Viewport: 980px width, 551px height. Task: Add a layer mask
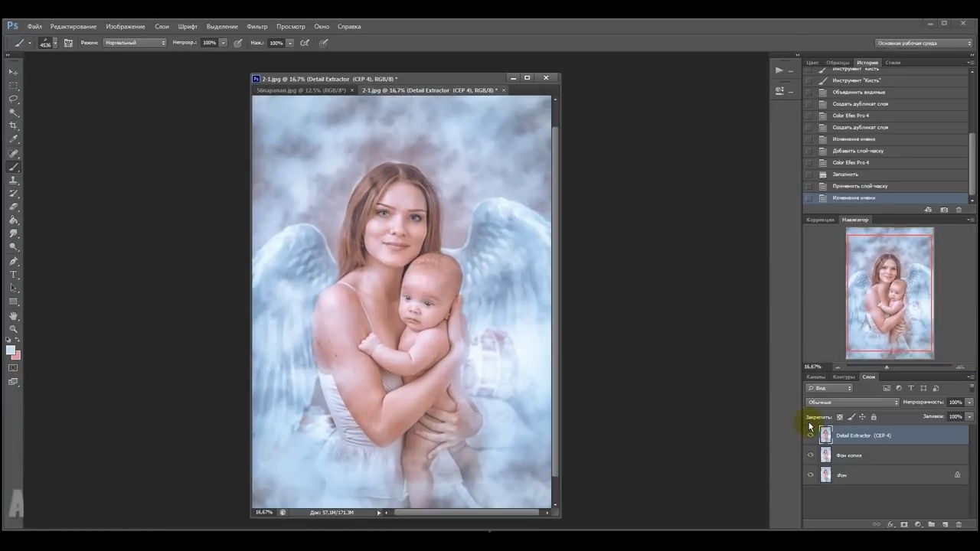[904, 524]
